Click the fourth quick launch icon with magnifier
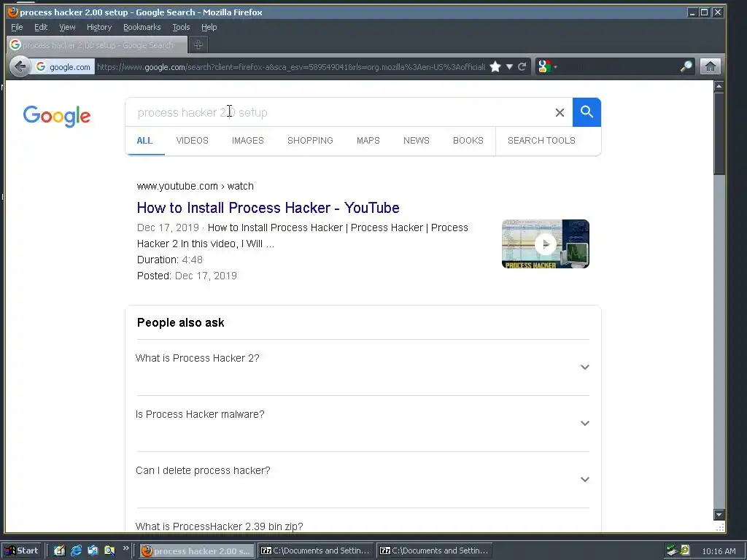The height and width of the screenshot is (560, 747). 109,551
